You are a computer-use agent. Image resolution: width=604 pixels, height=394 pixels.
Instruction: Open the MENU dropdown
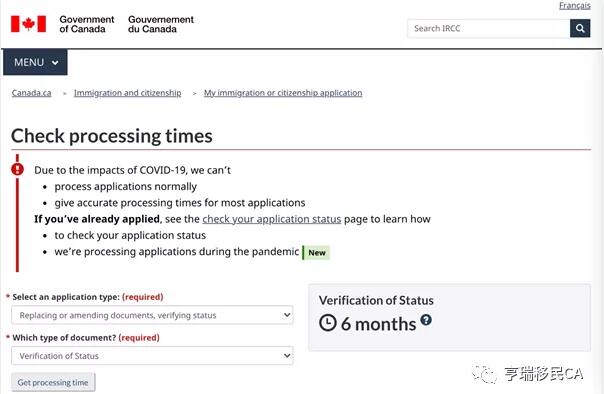[x=35, y=62]
